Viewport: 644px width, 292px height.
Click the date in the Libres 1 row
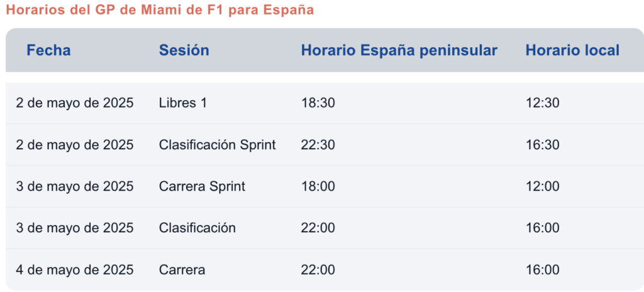(x=75, y=103)
